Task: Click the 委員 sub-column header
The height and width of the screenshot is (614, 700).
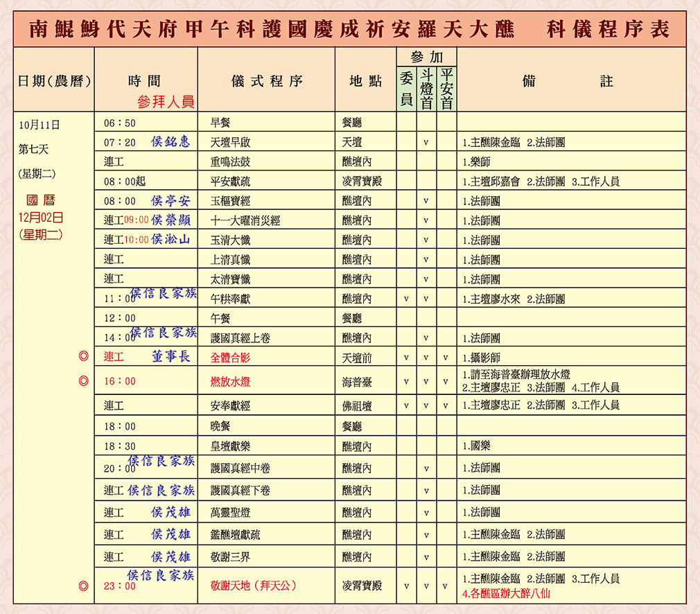Action: coord(406,89)
